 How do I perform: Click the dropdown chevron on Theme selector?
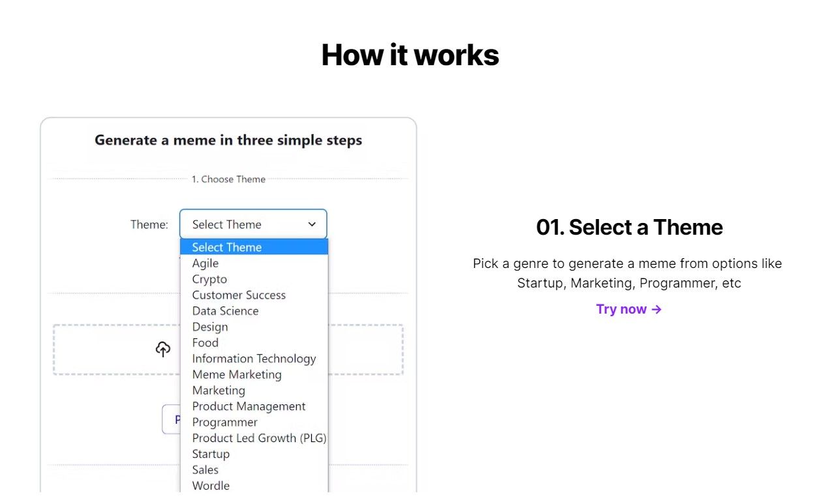(312, 224)
